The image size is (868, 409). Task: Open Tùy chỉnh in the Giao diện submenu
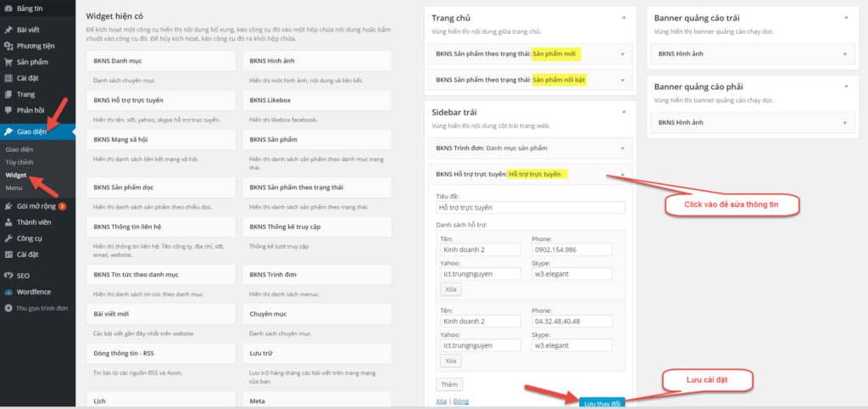[x=19, y=161]
